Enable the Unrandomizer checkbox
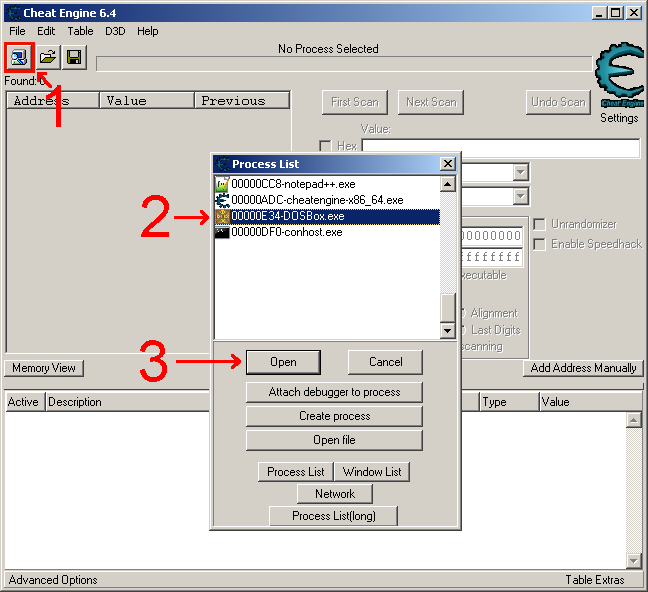This screenshot has width=648, height=592. (539, 224)
